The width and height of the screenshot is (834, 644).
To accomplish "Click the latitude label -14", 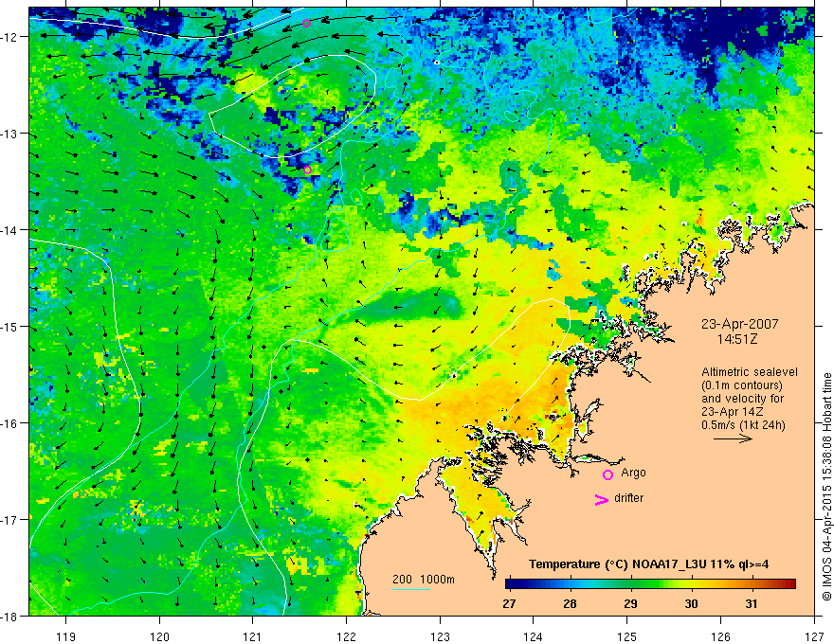I will [x=10, y=230].
